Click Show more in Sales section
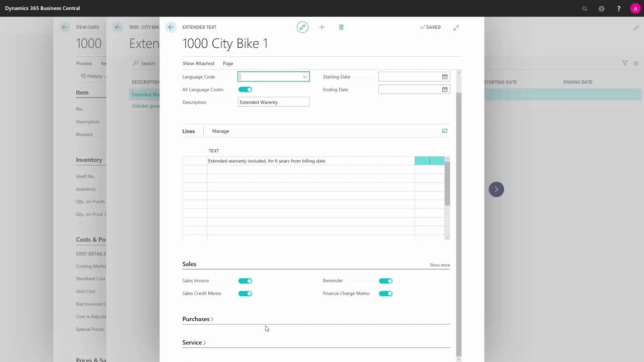 click(x=440, y=265)
